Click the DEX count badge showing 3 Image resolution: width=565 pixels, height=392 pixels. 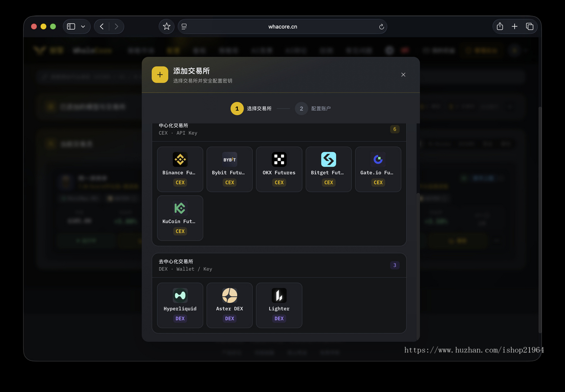point(395,265)
